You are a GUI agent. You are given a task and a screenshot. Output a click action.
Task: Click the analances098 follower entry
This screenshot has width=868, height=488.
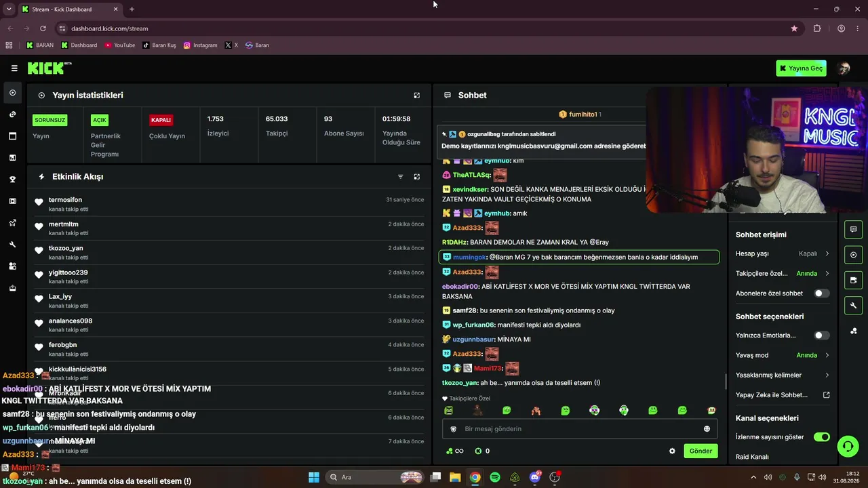(x=229, y=325)
